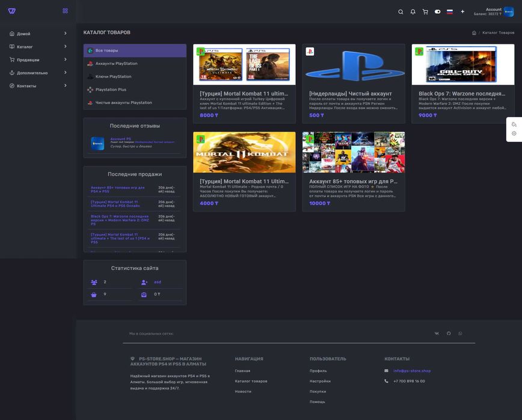This screenshot has width=522, height=420.
Task: Click the 4000 ₸ price
Action: (209, 203)
